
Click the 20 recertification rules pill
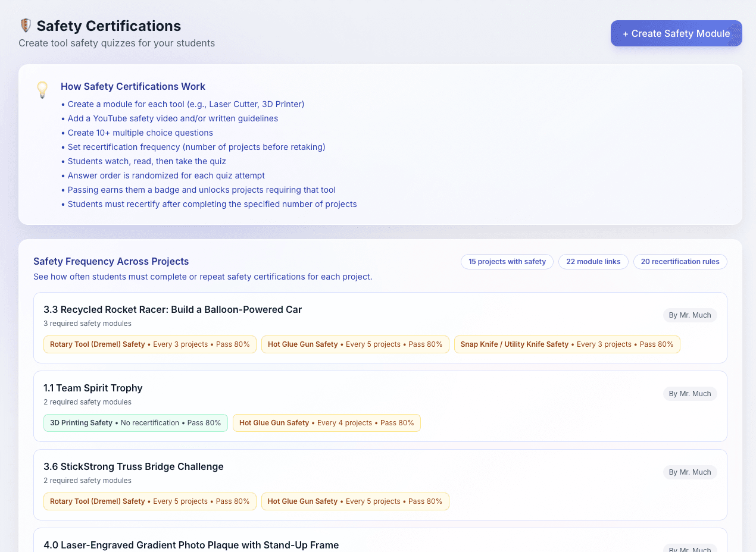tap(680, 262)
